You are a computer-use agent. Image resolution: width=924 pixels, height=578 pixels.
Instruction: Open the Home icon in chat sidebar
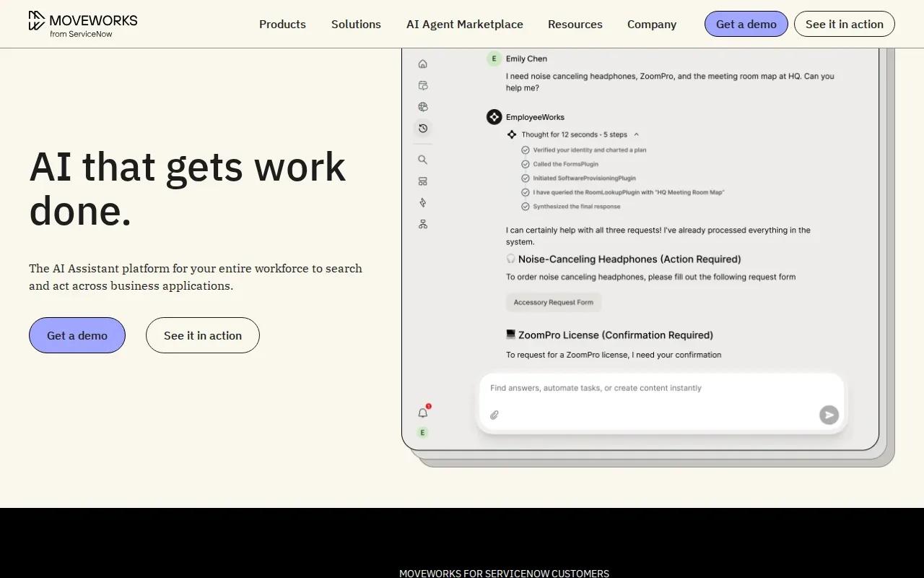tap(423, 64)
